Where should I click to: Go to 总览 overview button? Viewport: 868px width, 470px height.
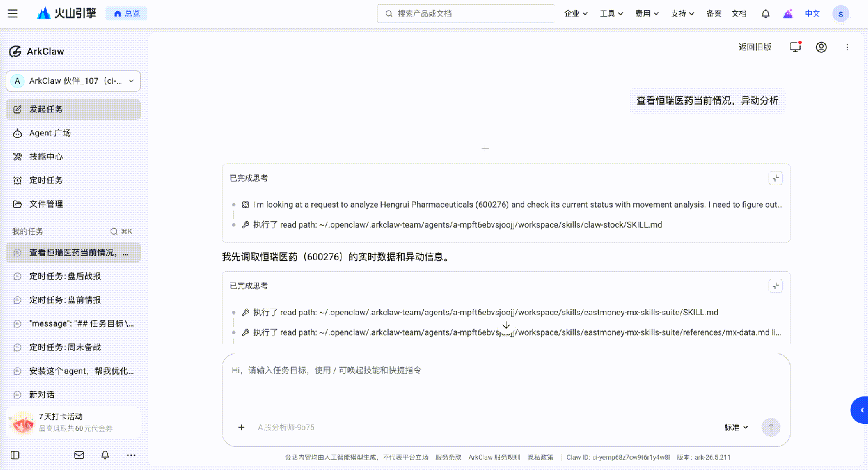[127, 13]
